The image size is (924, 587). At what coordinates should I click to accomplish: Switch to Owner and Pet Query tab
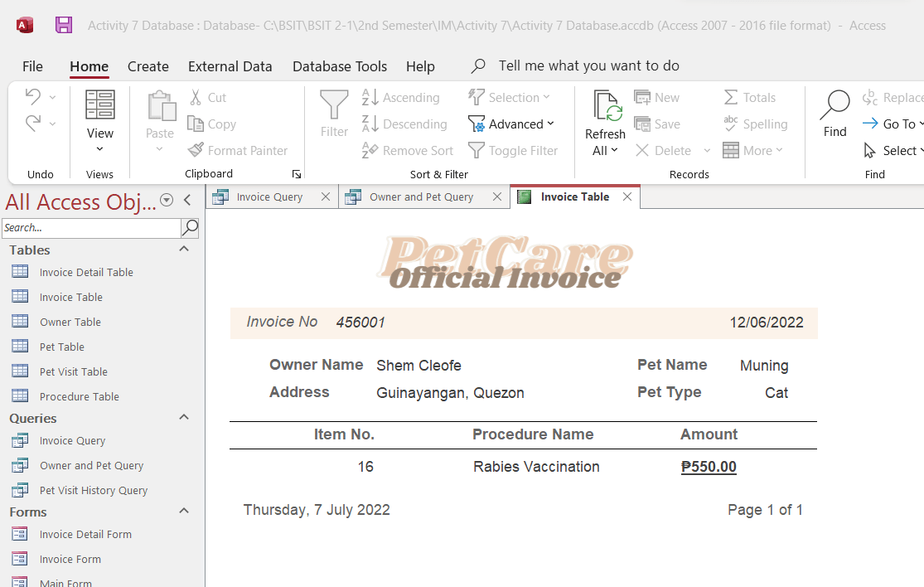pyautogui.click(x=421, y=196)
